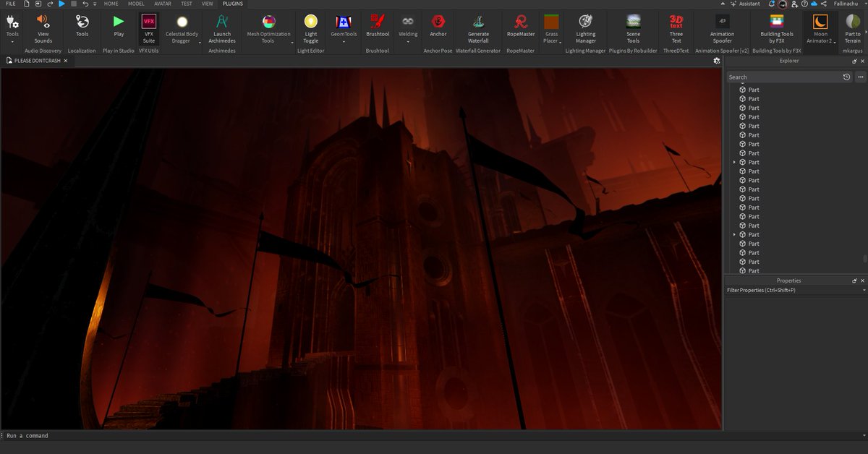This screenshot has width=868, height=454.
Task: Open Building Tools by F3X
Action: pos(777,27)
